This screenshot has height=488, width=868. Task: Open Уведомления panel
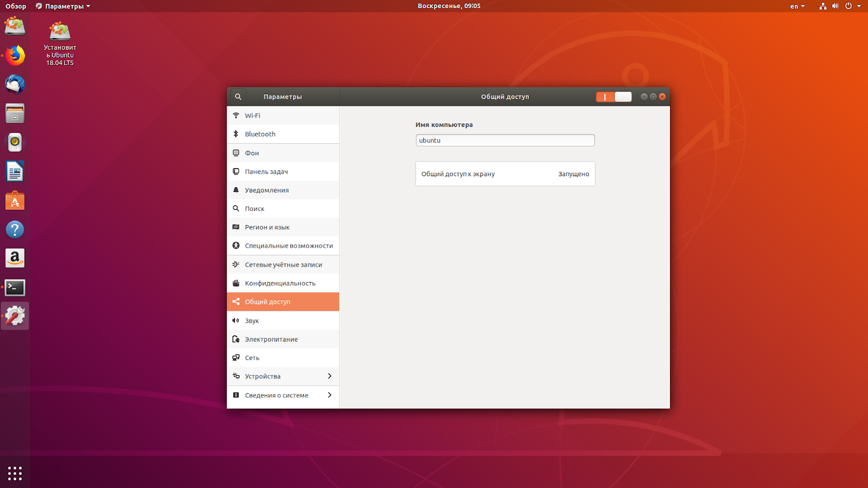pyautogui.click(x=283, y=190)
